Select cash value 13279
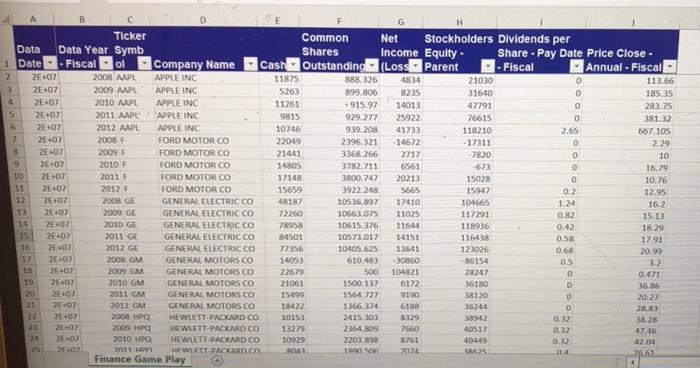Image resolution: width=700 pixels, height=368 pixels. pyautogui.click(x=292, y=328)
